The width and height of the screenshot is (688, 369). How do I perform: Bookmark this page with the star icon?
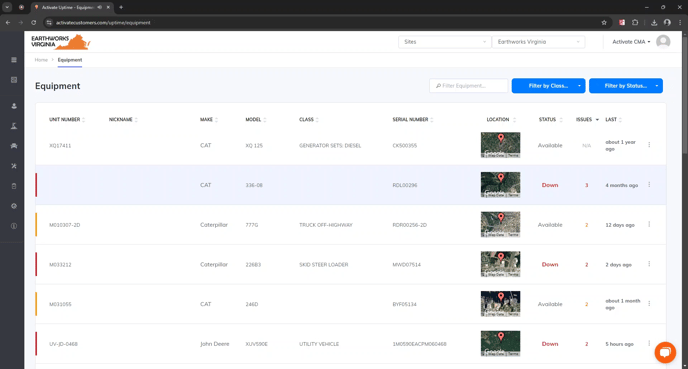click(604, 22)
